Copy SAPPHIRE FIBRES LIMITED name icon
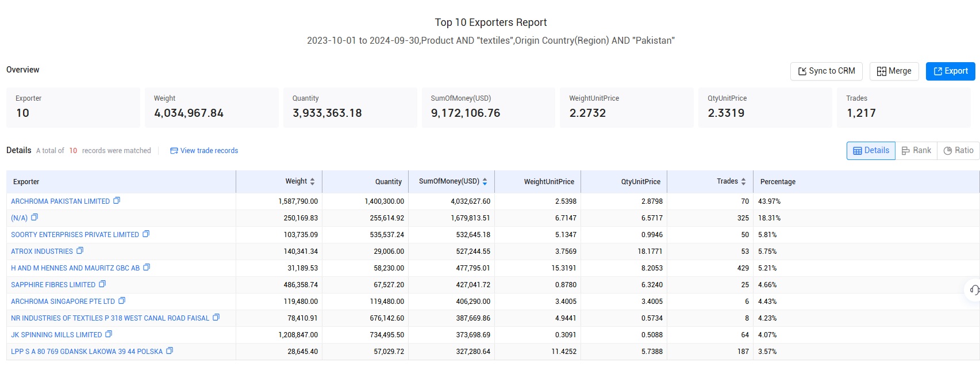Viewport: 980px width, 381px height. tap(102, 284)
